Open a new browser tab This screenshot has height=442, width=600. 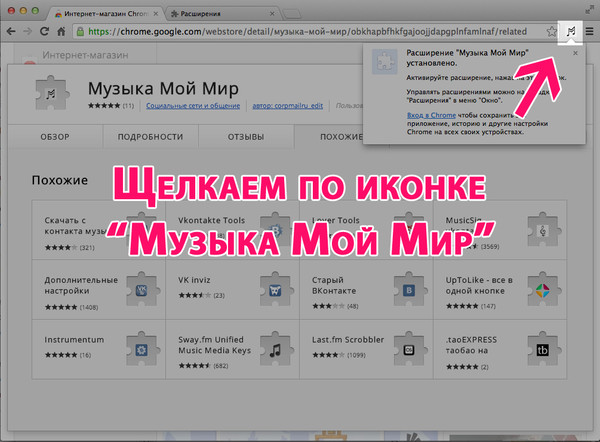click(292, 15)
